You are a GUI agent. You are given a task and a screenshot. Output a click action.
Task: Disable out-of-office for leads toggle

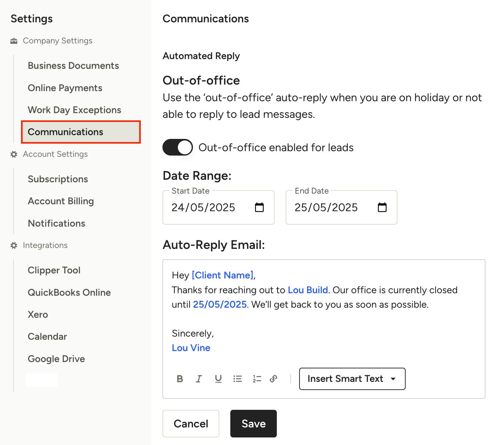178,147
